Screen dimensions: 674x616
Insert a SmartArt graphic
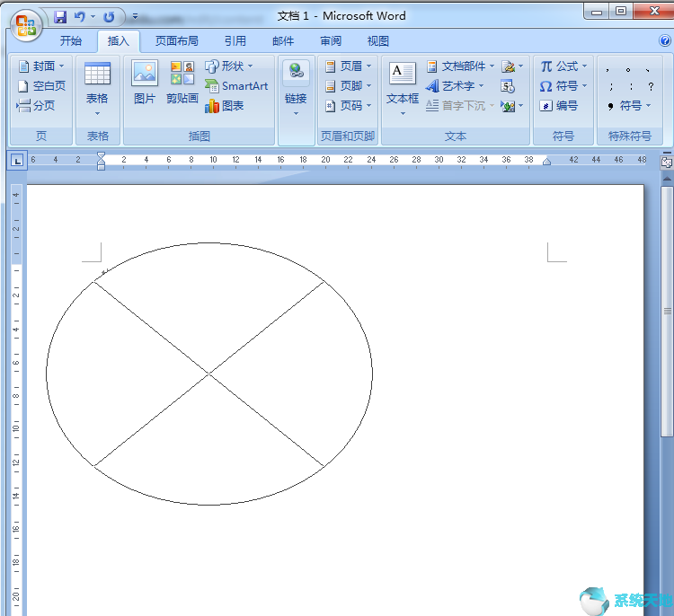[x=236, y=86]
